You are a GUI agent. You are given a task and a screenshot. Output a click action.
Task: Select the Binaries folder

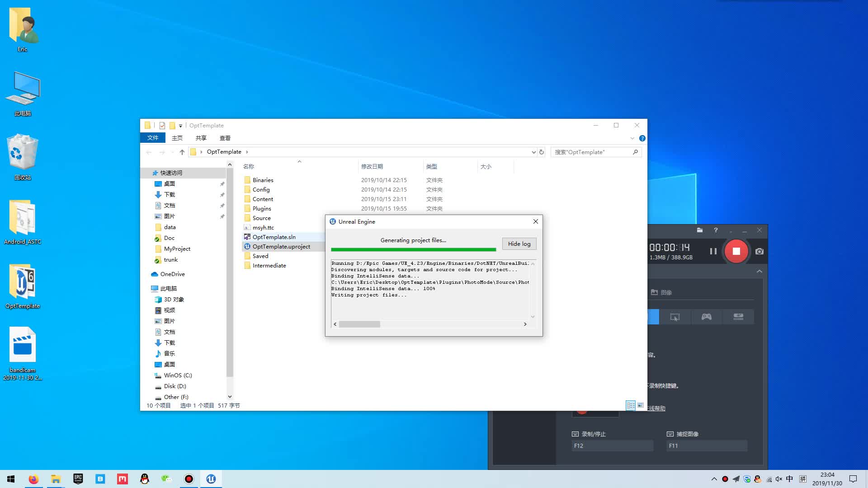coord(263,180)
